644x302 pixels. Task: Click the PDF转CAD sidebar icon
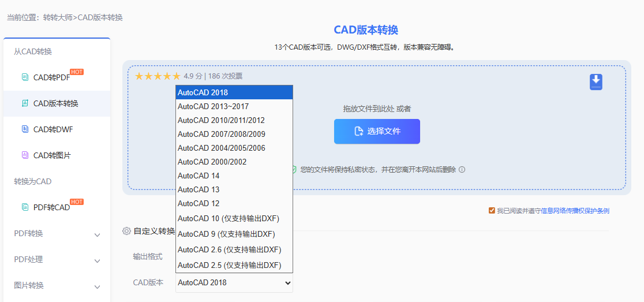[x=25, y=207]
